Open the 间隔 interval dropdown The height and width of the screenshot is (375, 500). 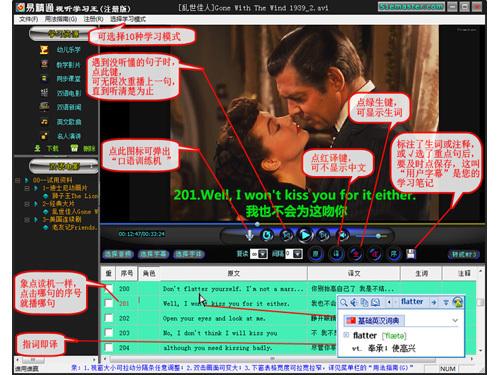pyautogui.click(x=297, y=254)
